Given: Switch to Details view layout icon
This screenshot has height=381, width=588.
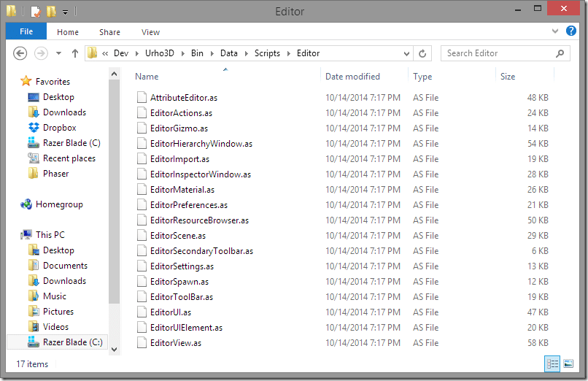Looking at the screenshot, I should pyautogui.click(x=552, y=363).
